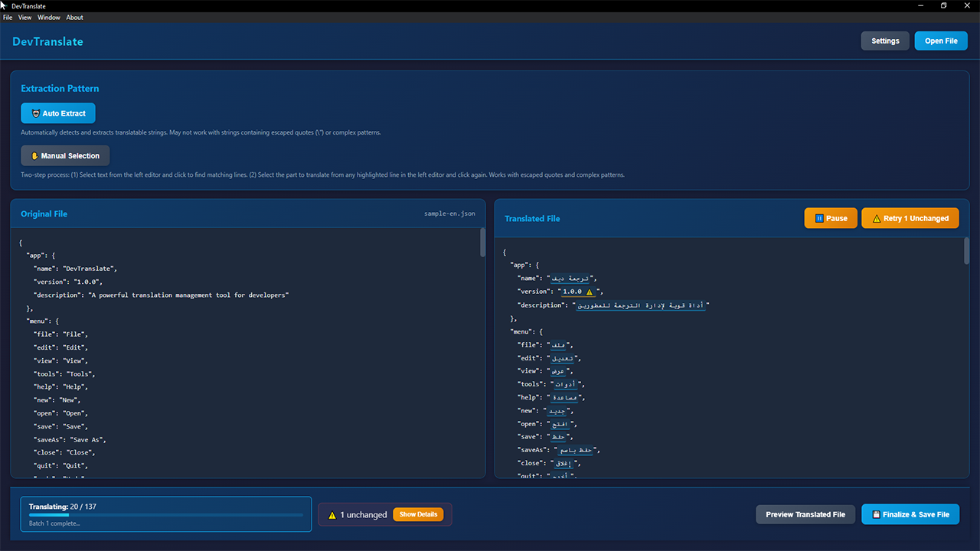Click "open": "Open" line in Original File

61,413
